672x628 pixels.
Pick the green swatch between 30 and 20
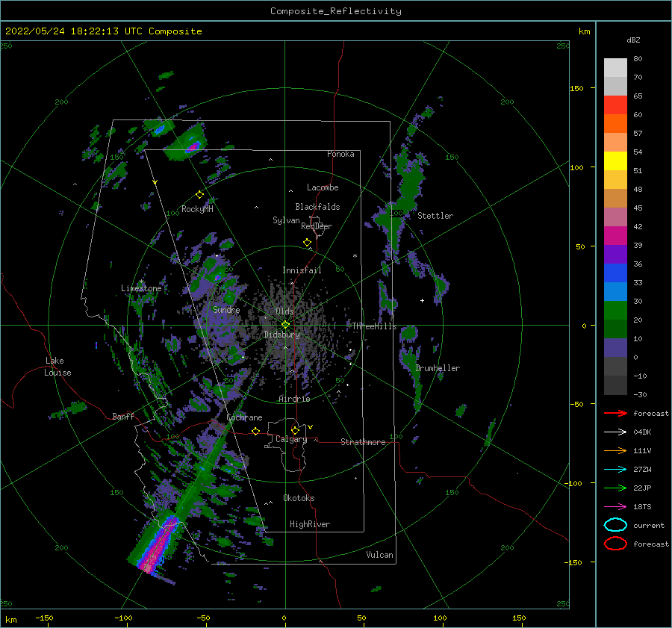tap(615, 311)
